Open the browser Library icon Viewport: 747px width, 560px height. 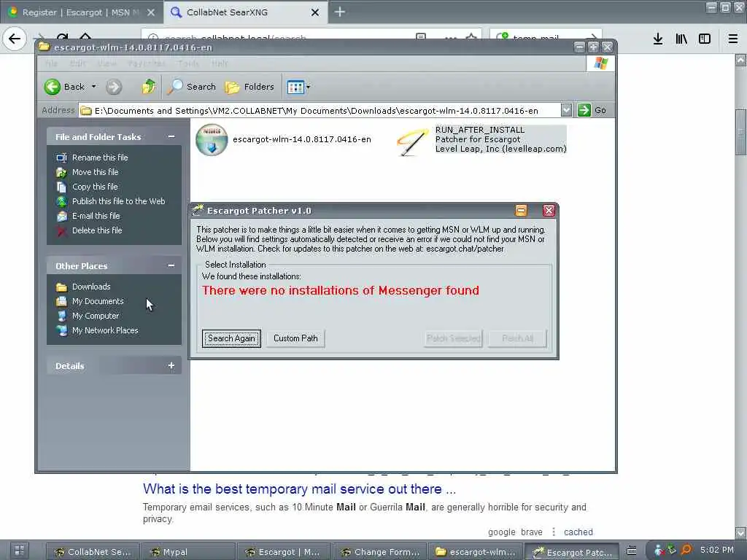tap(681, 39)
